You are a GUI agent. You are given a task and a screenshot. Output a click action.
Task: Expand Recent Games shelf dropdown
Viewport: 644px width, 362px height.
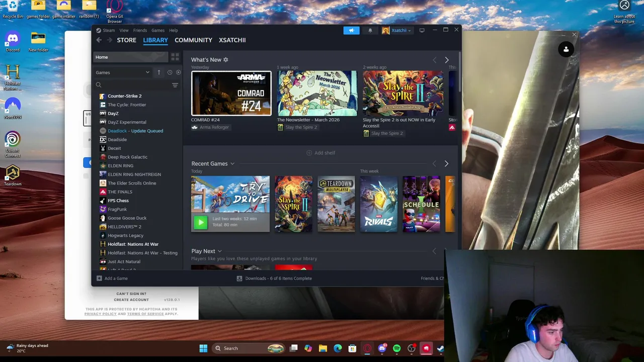point(232,164)
